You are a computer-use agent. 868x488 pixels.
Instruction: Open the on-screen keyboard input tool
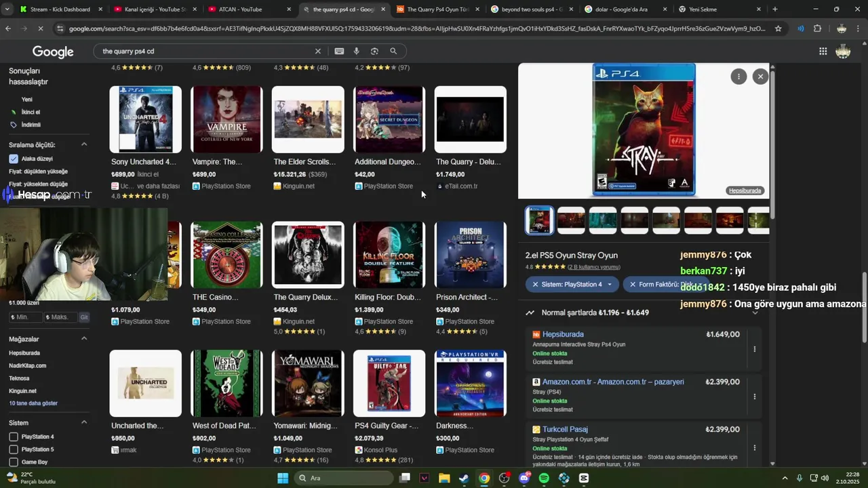tap(339, 51)
